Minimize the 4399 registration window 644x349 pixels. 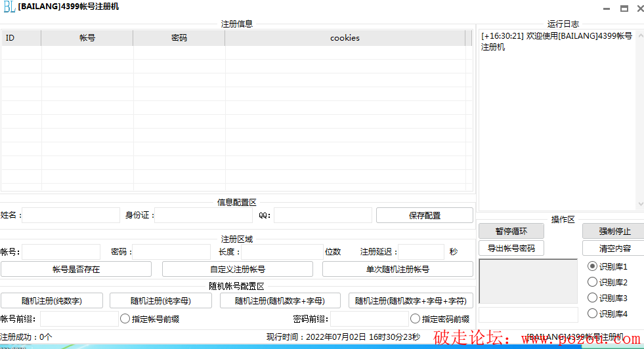click(607, 9)
